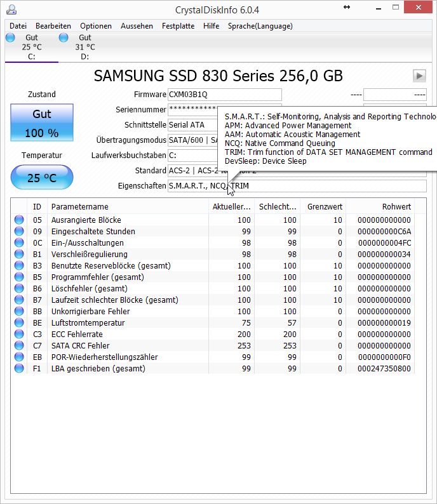Click the status orb for Laufzeit schlechter Blöcke

point(19,300)
